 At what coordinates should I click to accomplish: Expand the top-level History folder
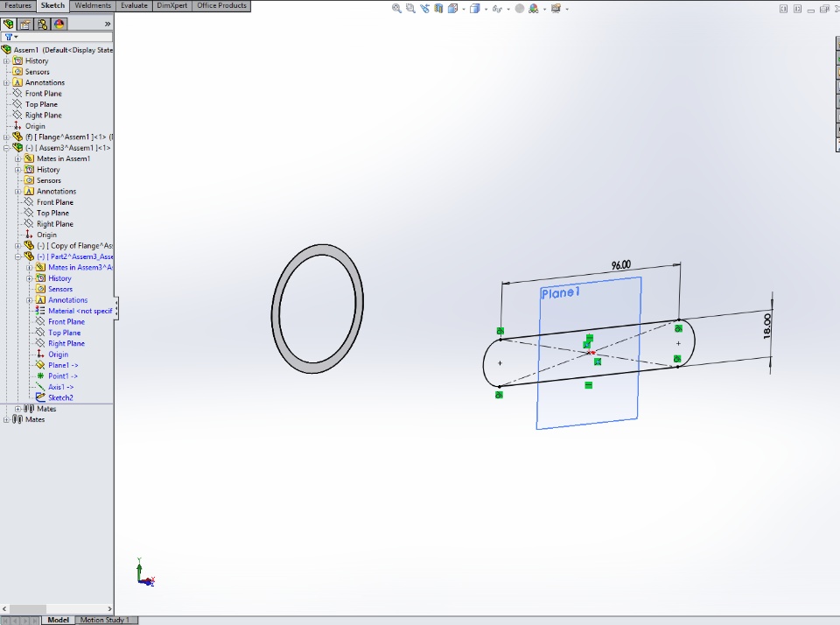[6, 61]
